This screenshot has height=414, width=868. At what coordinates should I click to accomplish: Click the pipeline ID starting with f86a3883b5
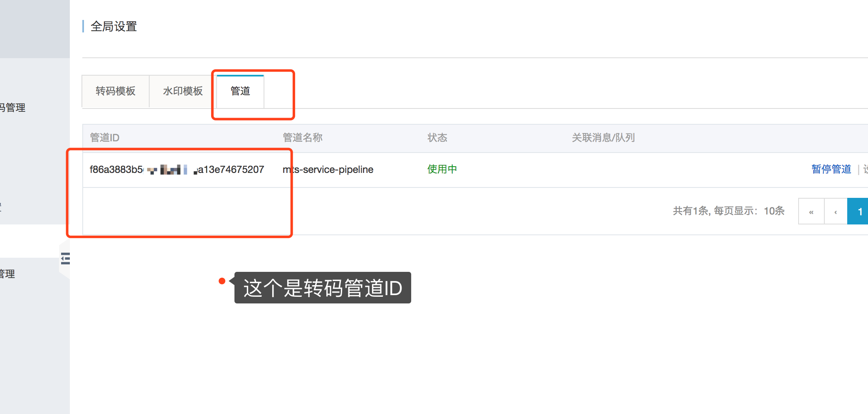point(177,170)
